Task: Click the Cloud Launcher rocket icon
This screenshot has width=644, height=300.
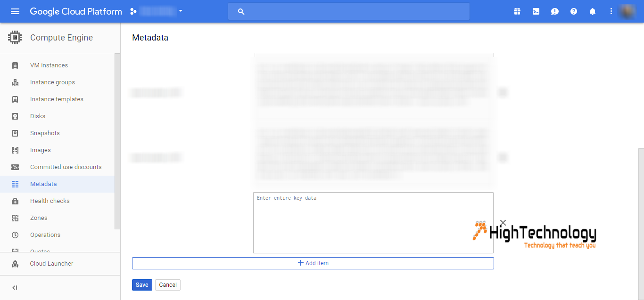Action: (15, 264)
